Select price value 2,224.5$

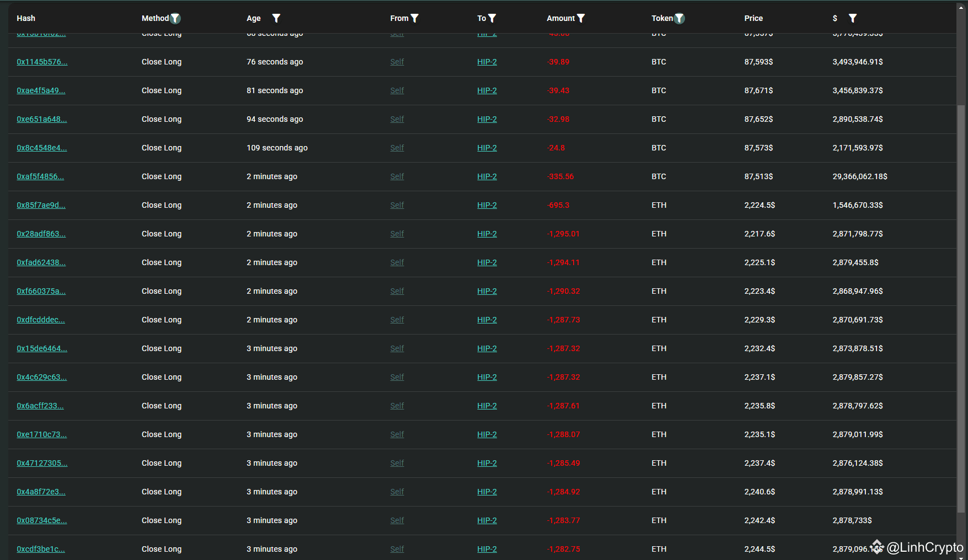760,205
